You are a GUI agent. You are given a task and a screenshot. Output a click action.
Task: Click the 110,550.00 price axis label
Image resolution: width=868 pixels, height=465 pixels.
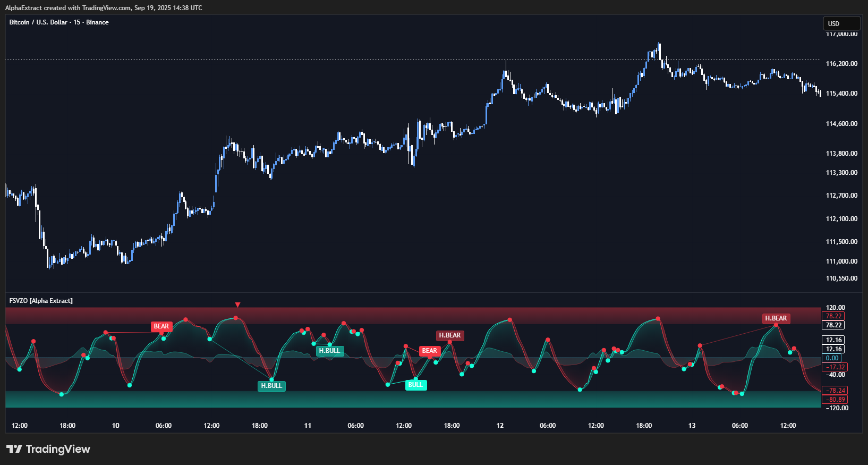coord(841,278)
